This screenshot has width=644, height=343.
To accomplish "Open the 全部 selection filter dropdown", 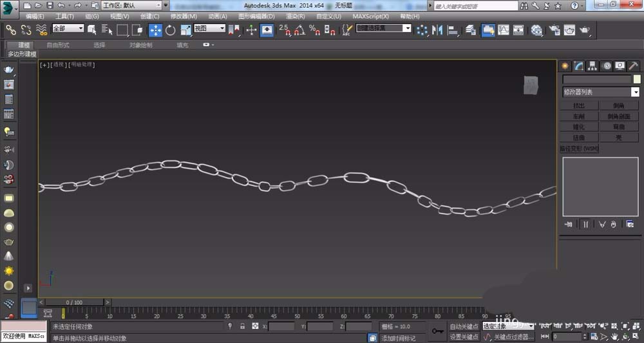I will point(68,28).
